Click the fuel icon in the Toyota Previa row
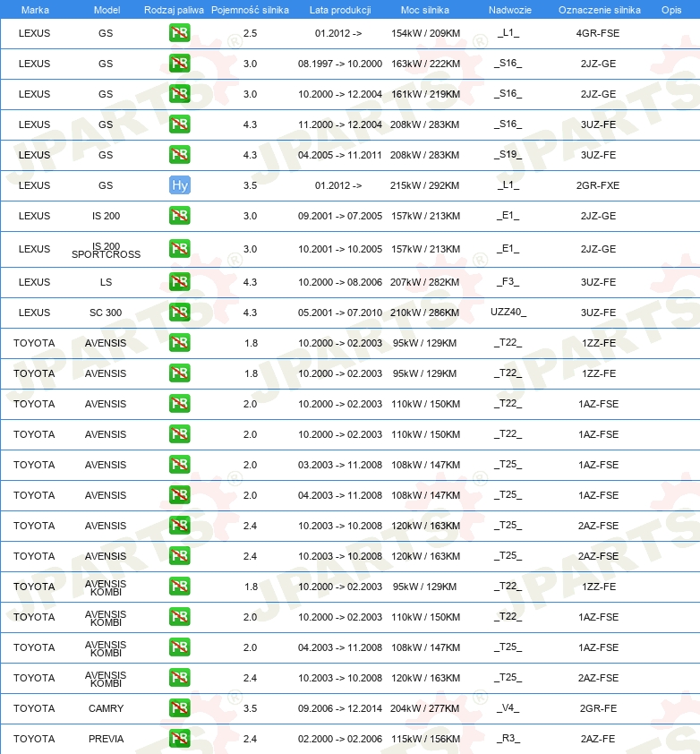700x754 pixels. click(x=179, y=739)
